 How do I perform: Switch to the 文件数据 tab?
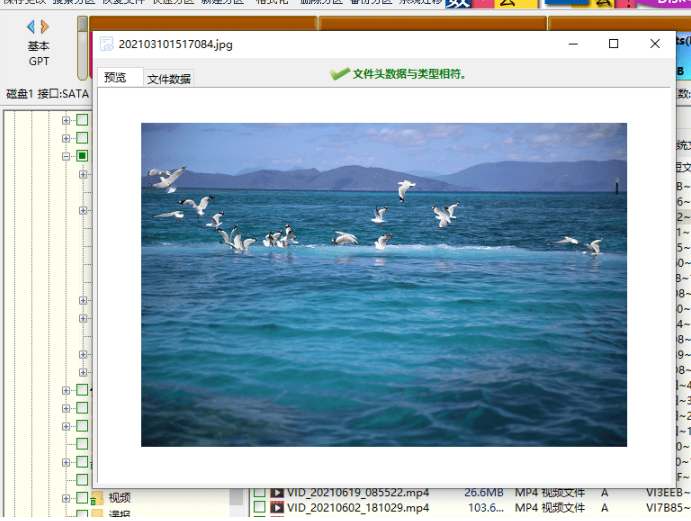(x=169, y=79)
